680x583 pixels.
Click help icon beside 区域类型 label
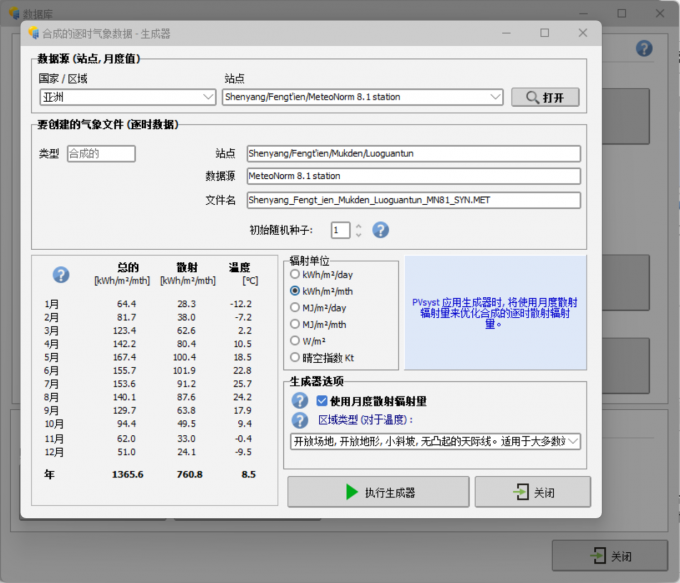pos(300,420)
